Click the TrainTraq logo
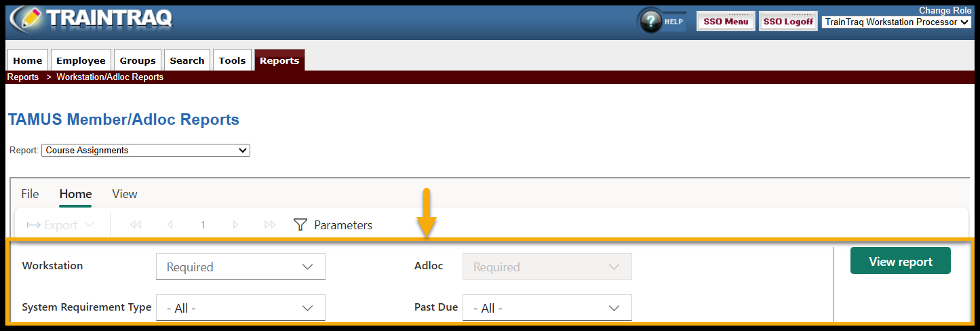 coord(90,19)
